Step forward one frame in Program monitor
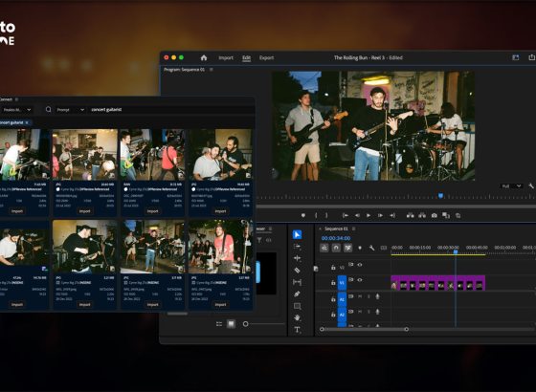Screen dimensions: 536x392 coord(380,215)
